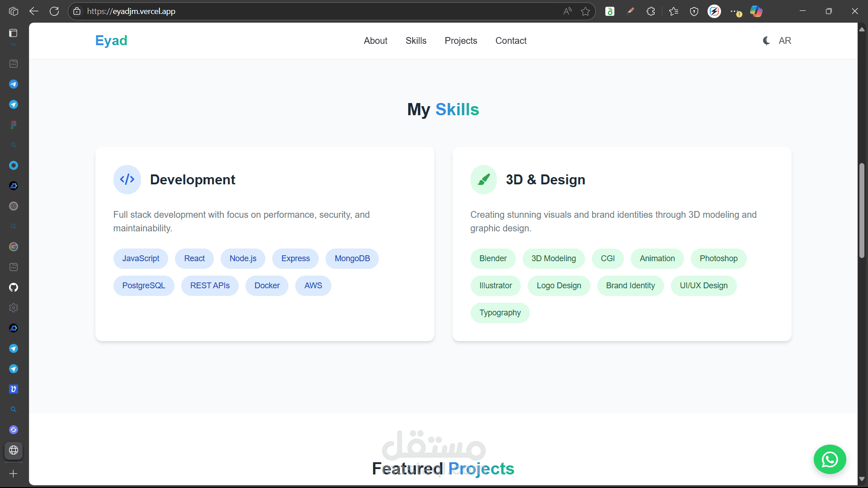This screenshot has height=488, width=868.
Task: Refresh the page
Action: (54, 11)
